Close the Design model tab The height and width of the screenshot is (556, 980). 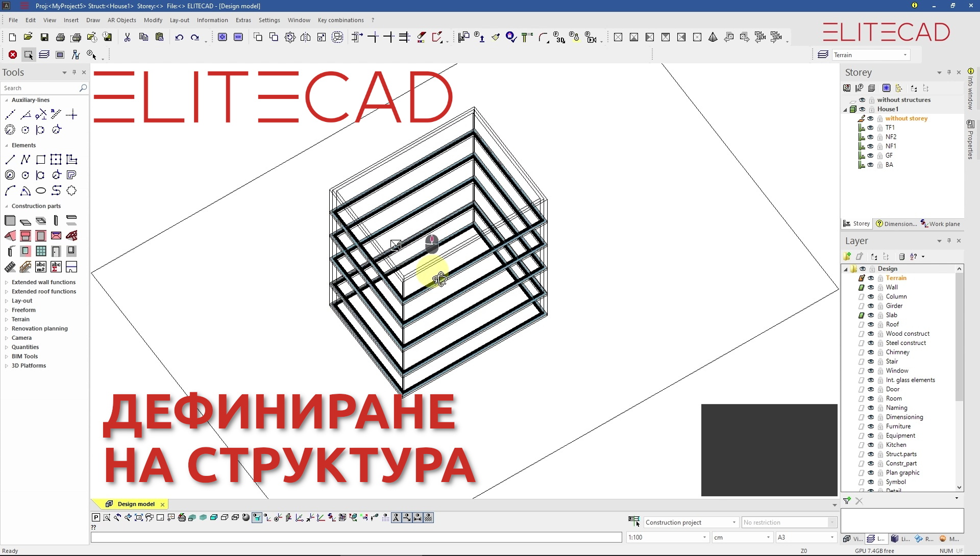(x=162, y=504)
